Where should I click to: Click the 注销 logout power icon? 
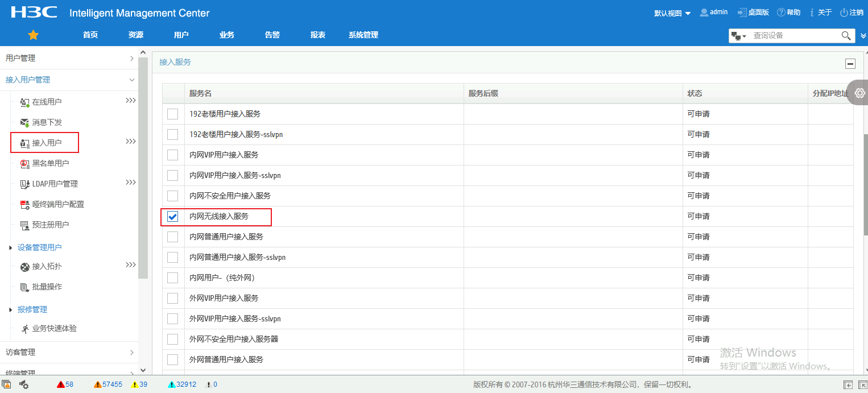[844, 13]
